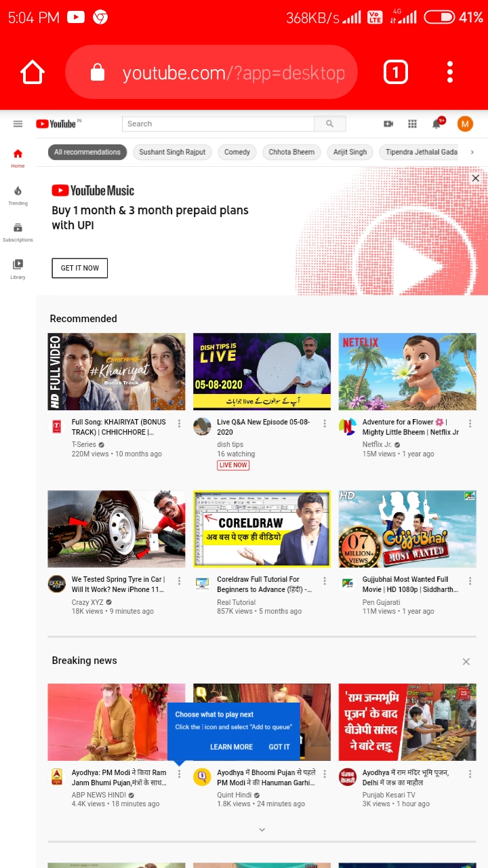Screen dimensions: 488x868
Task: Click LEARN MORE in queue tooltip
Action: [x=231, y=747]
